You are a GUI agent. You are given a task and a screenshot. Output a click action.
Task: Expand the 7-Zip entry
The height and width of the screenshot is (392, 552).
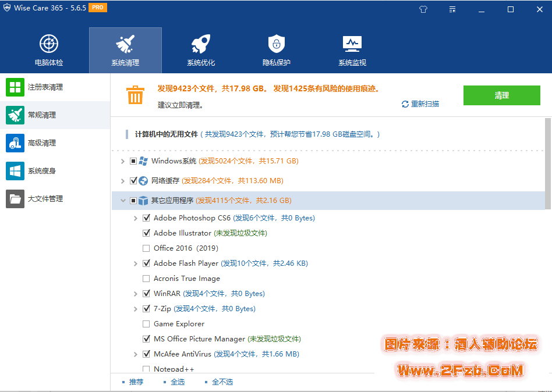coord(136,309)
